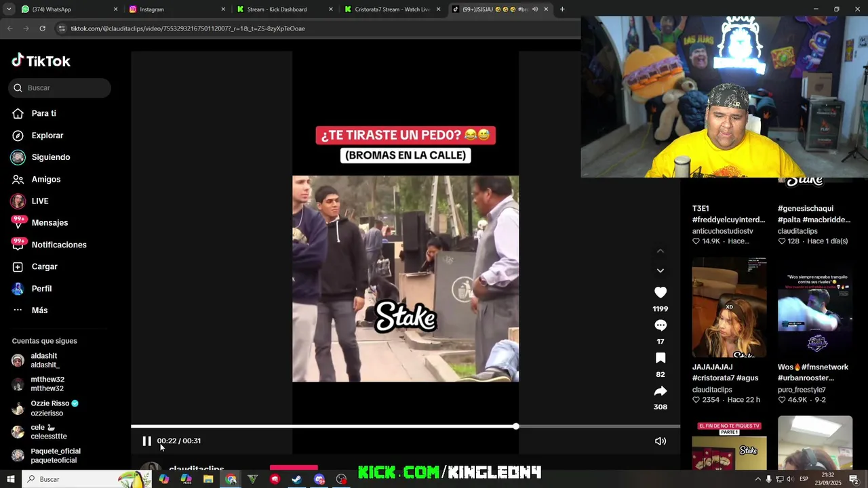
Task: Click anticuchostudiostv author name
Action: (723, 231)
